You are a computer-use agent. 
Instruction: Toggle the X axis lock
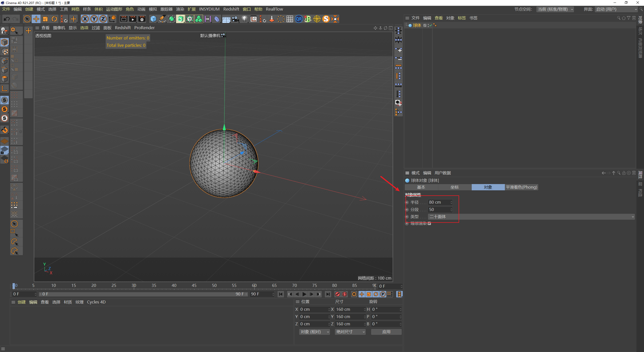click(x=85, y=19)
